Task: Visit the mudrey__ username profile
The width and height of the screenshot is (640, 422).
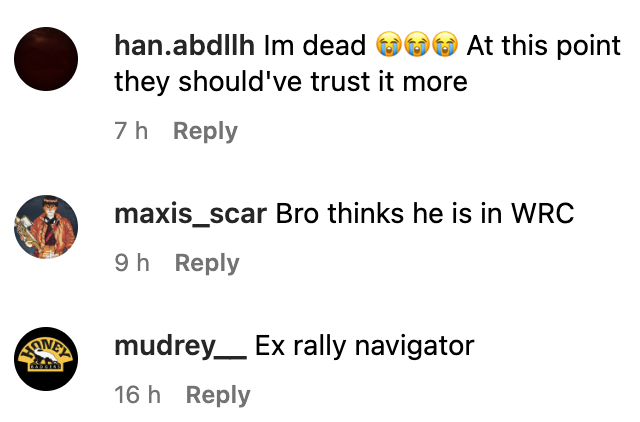Action: pyautogui.click(x=180, y=346)
